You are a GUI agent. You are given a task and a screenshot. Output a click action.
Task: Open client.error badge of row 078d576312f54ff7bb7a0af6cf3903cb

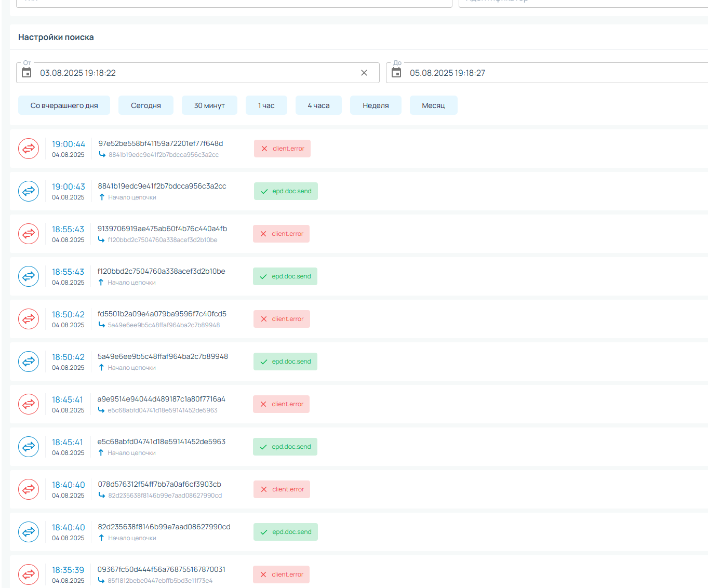pyautogui.click(x=282, y=489)
